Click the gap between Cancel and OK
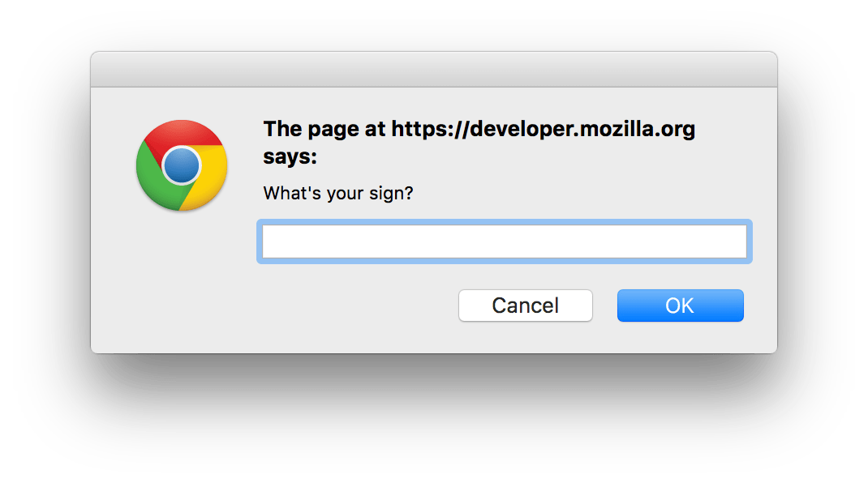The image size is (868, 483). (x=604, y=306)
